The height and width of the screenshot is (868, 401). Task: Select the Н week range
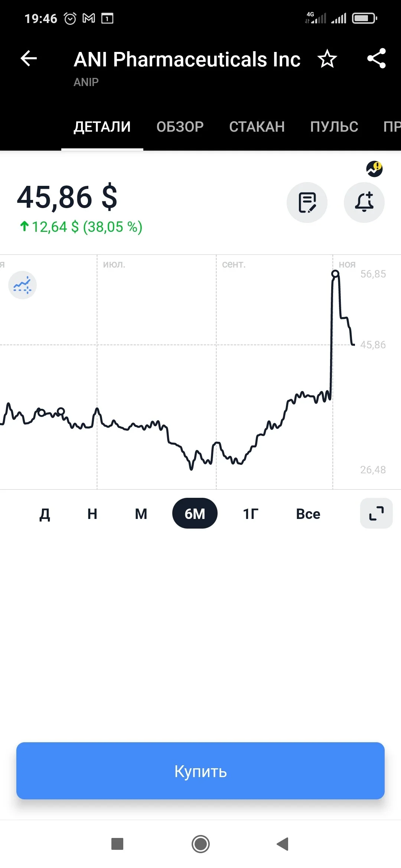click(x=92, y=514)
